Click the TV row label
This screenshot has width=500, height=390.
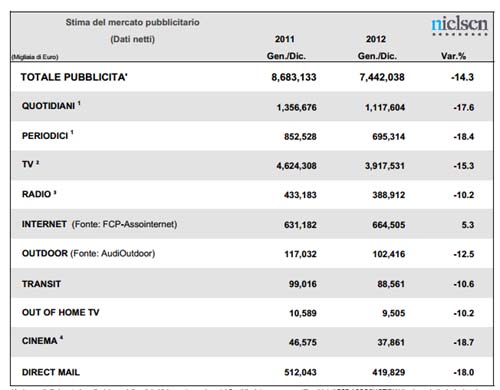point(30,164)
